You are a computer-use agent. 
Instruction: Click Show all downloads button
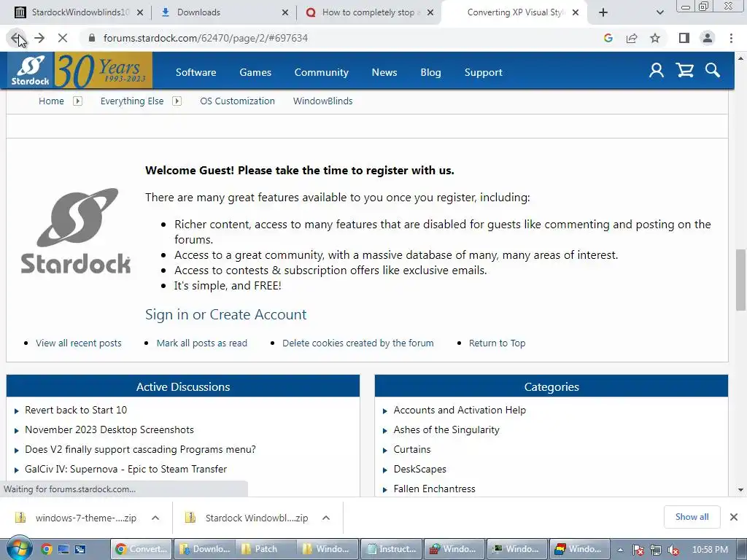pyautogui.click(x=692, y=517)
